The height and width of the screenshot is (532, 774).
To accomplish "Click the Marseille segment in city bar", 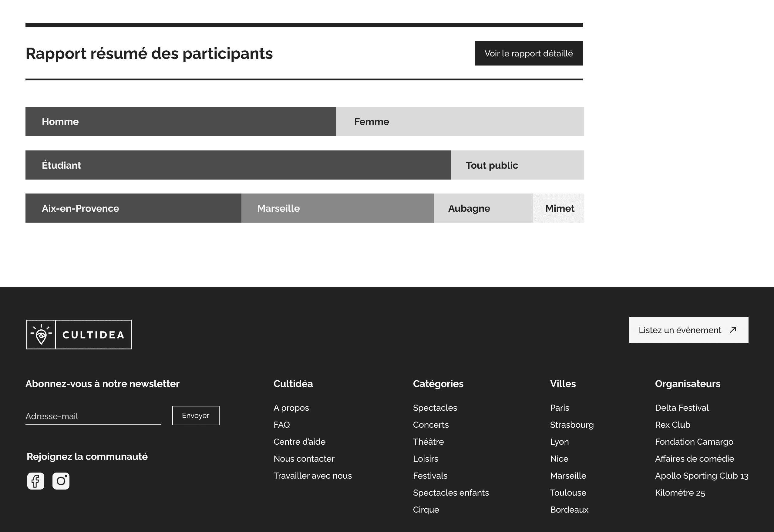I will point(337,208).
